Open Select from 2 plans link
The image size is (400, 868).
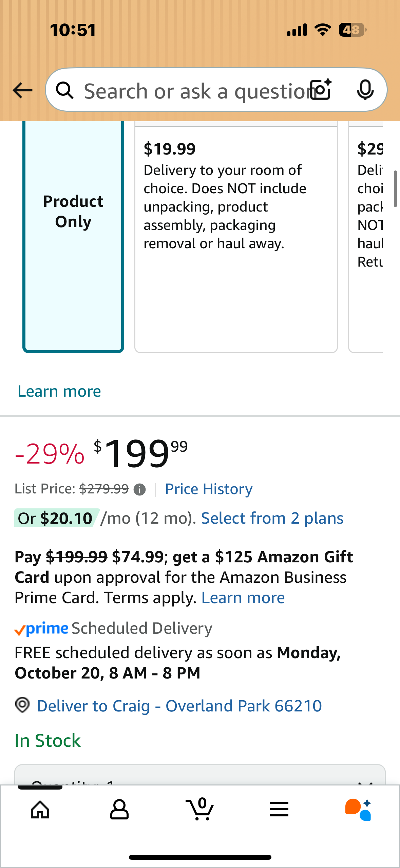[x=272, y=518]
